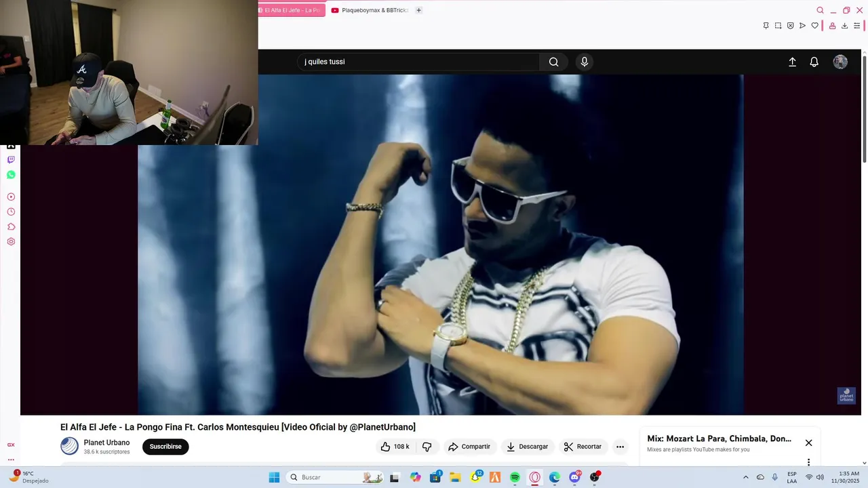Image resolution: width=868 pixels, height=488 pixels.
Task: Open the YouTube account avatar menu
Action: (x=840, y=62)
